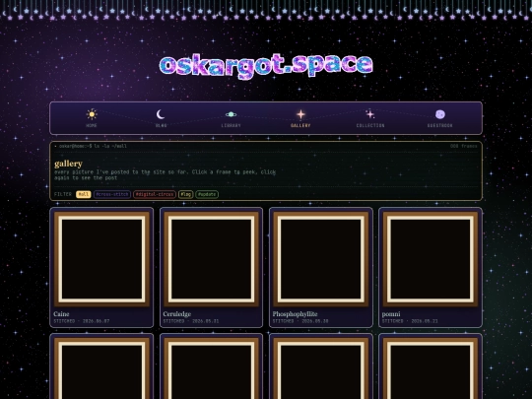Open Collection via the sparkles icon
Screen dimensions: 532x399
[370, 114]
